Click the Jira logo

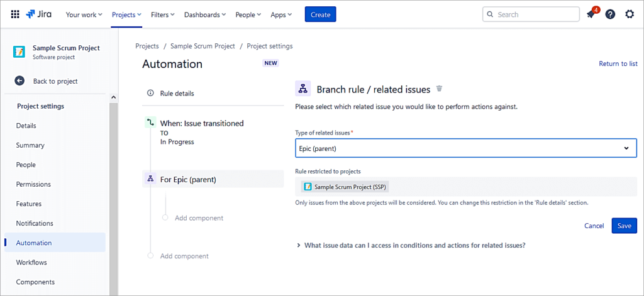point(39,14)
